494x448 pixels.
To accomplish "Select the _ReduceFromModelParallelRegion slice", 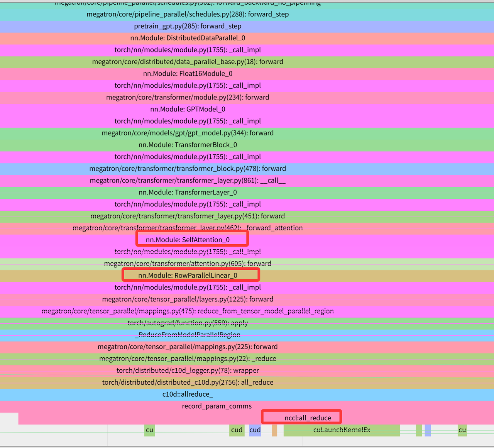I will coord(188,335).
